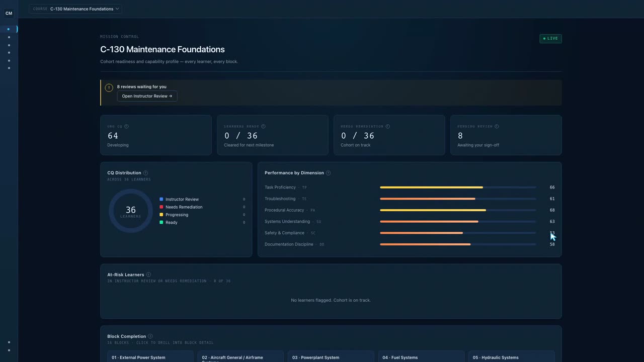Image resolution: width=644 pixels, height=362 pixels.
Task: Click the Systems Understanding progress bar
Action: (458, 221)
